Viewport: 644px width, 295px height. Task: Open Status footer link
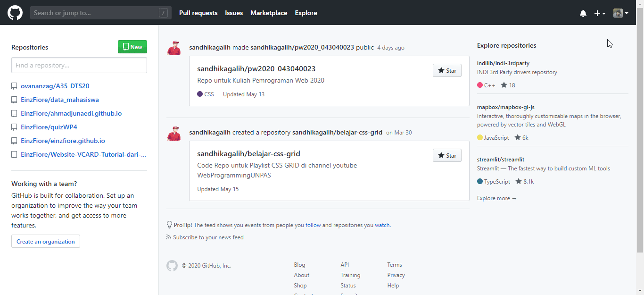click(x=348, y=286)
